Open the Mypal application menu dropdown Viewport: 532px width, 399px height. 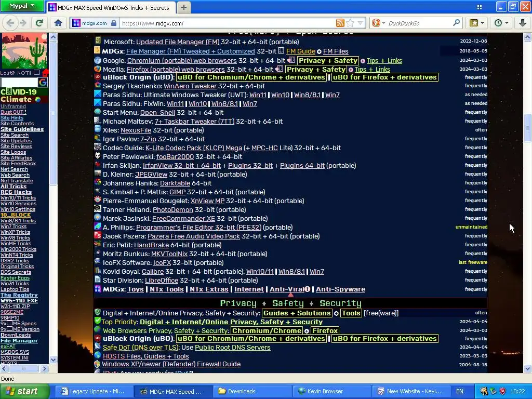coord(22,6)
